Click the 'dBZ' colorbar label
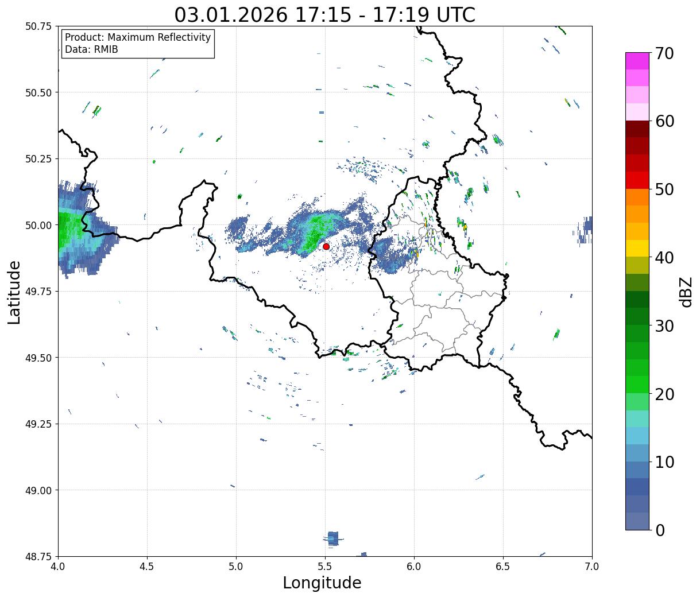This screenshot has height=597, width=700. point(686,291)
